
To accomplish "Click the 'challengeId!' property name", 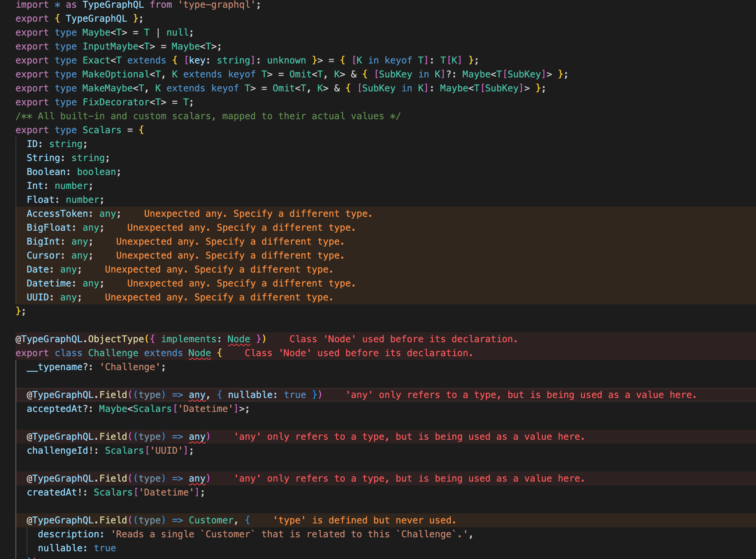I will [60, 451].
